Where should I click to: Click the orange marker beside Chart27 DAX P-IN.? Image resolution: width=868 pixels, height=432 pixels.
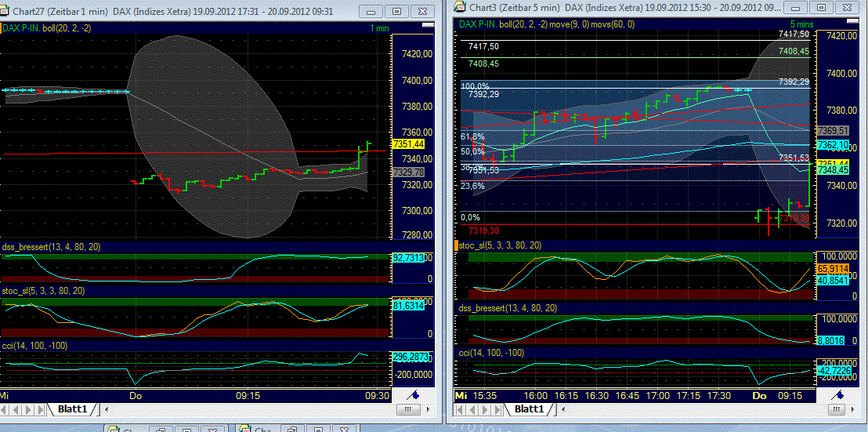2,28
